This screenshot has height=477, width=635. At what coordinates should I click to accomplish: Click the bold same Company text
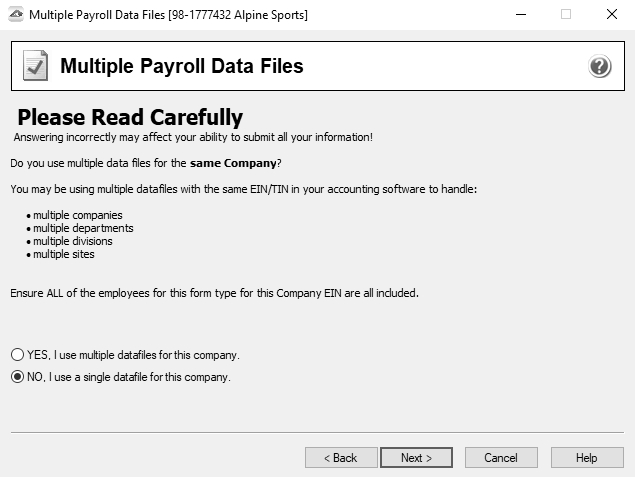pyautogui.click(x=233, y=163)
